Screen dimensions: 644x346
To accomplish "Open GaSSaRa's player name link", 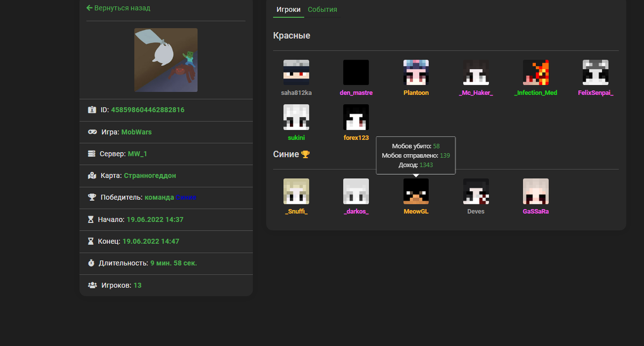I will pos(536,212).
